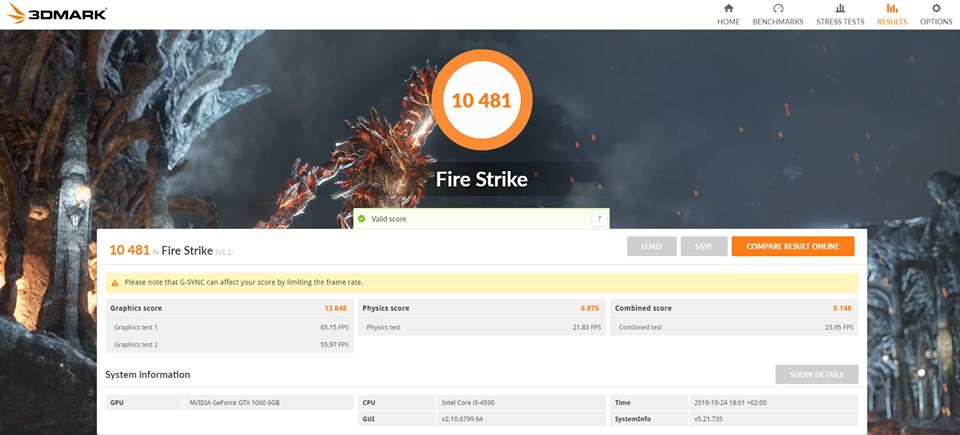Image resolution: width=960 pixels, height=435 pixels.
Task: Click COMPARE RESULT ONLINE button
Action: (792, 247)
